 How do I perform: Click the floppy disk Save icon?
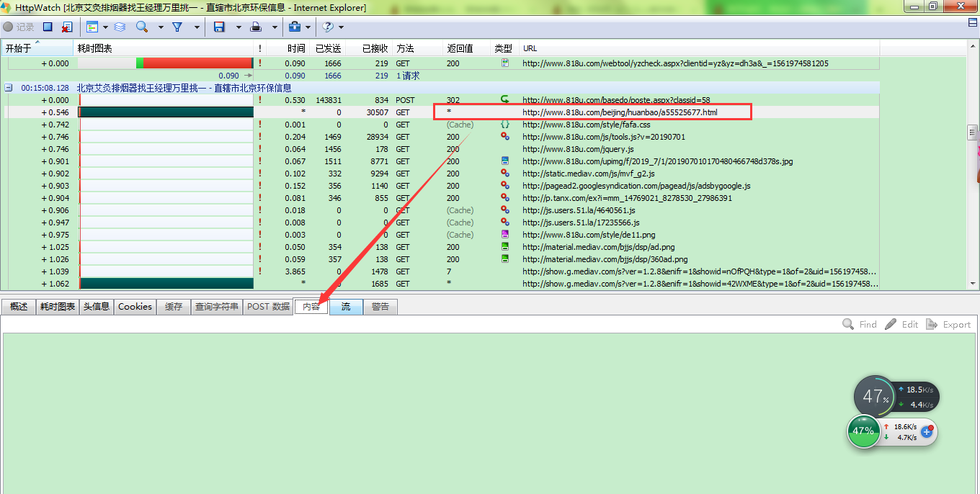coord(219,27)
